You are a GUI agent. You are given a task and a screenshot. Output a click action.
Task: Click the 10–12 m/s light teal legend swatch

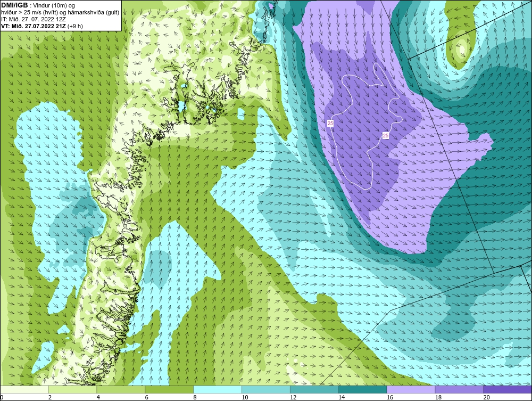click(x=266, y=389)
